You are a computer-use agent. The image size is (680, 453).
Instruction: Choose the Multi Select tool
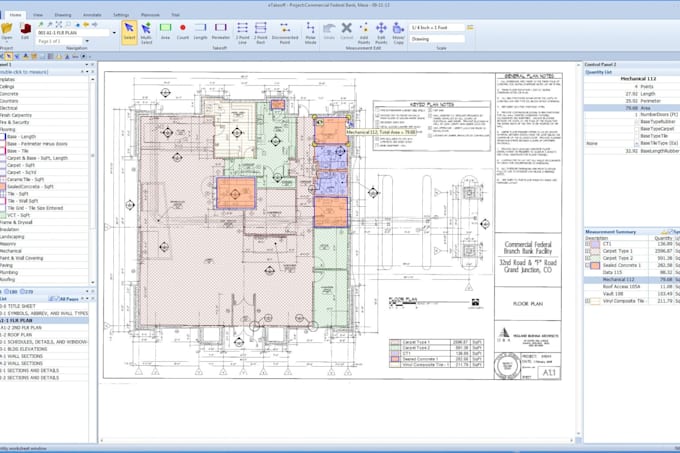[147, 33]
